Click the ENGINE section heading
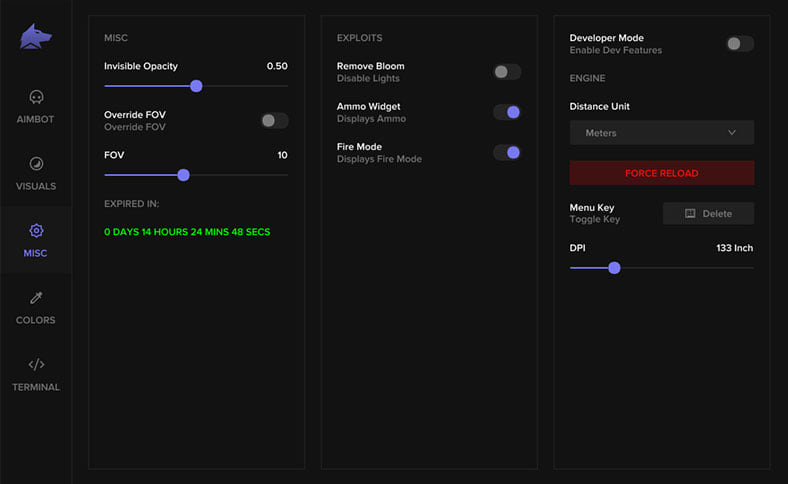Viewport: 788px width, 484px height. (587, 78)
